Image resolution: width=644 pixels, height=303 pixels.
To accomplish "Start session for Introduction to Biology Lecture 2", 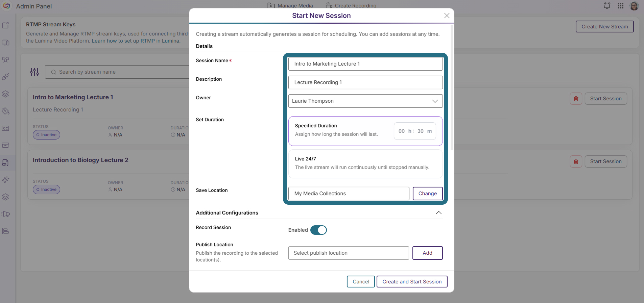I will coord(606,161).
